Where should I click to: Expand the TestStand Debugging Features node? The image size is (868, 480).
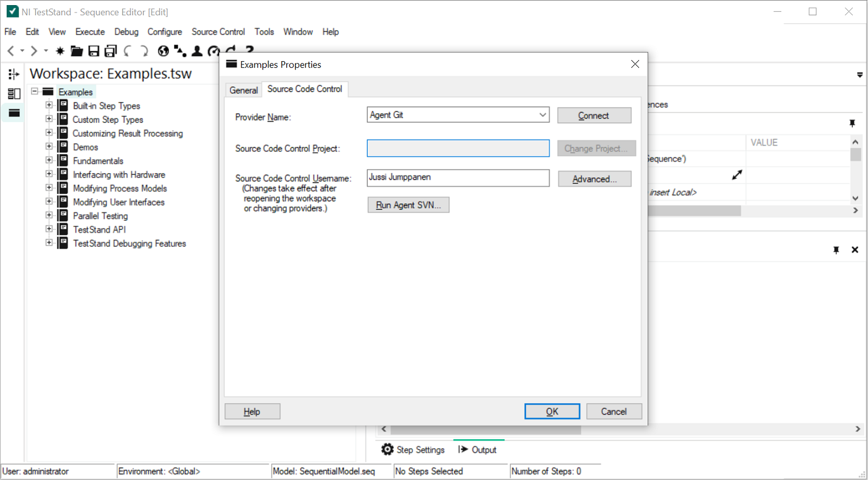(49, 243)
